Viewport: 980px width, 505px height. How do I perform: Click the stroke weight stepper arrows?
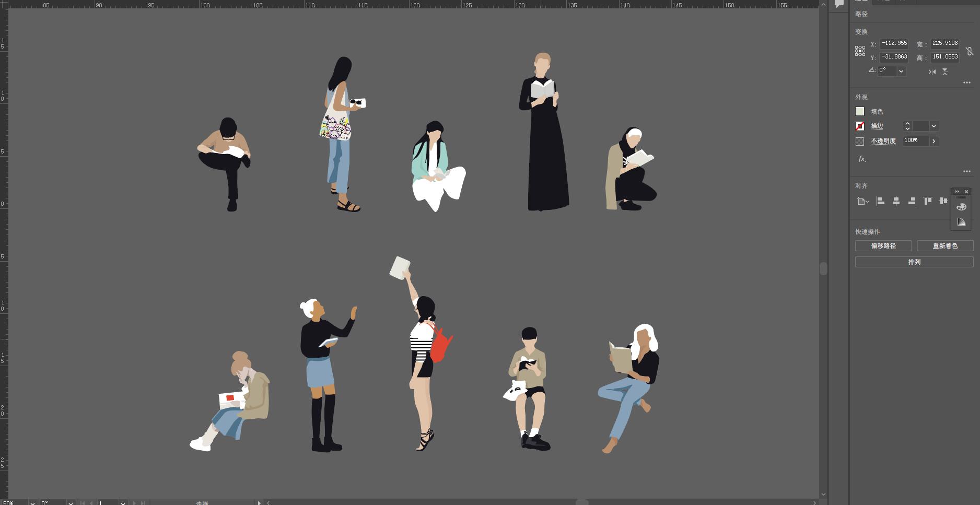[x=907, y=126]
